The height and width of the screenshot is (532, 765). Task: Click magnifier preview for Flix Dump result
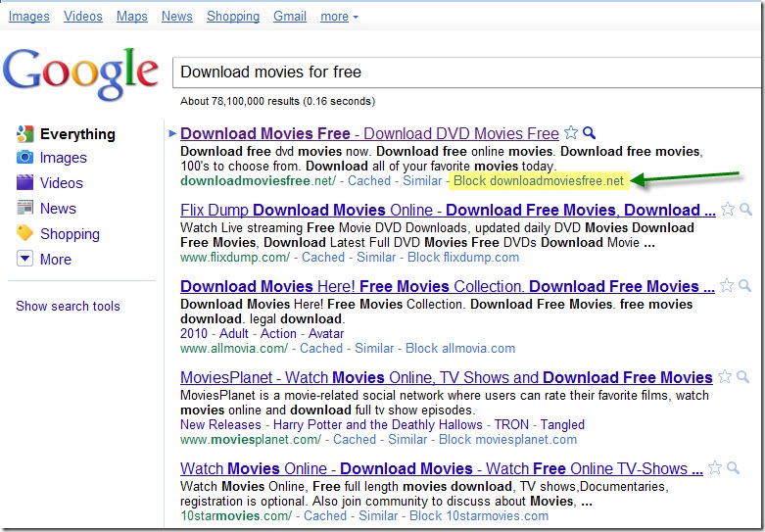point(745,210)
